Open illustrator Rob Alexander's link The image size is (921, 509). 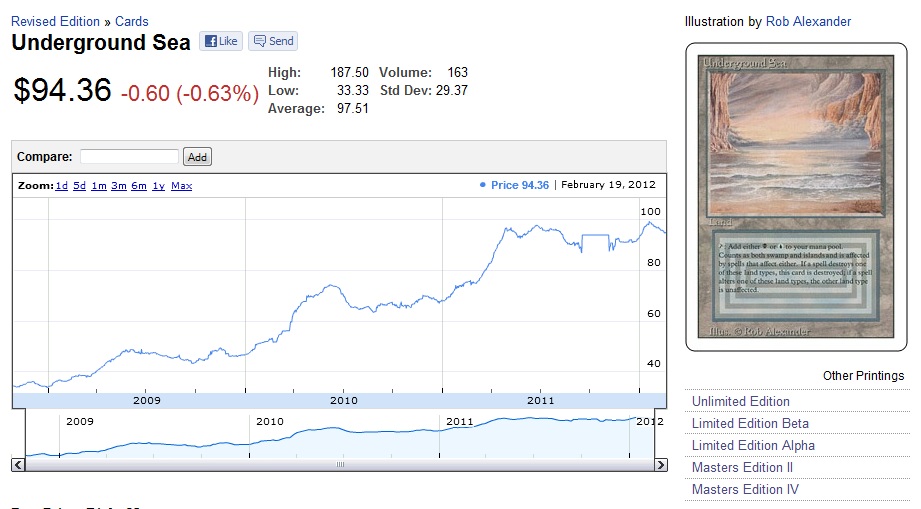(x=808, y=21)
